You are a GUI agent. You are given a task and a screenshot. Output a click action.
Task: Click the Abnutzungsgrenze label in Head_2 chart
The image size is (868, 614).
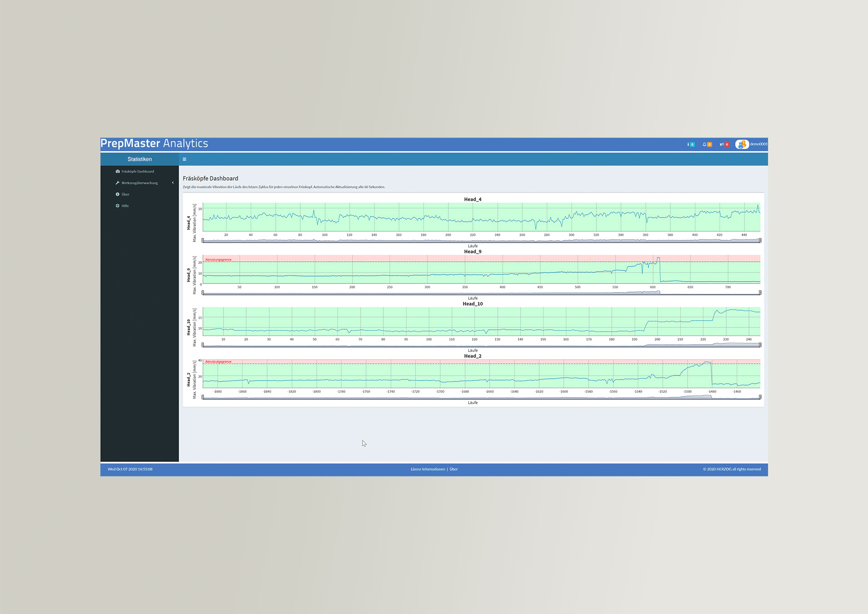click(218, 362)
